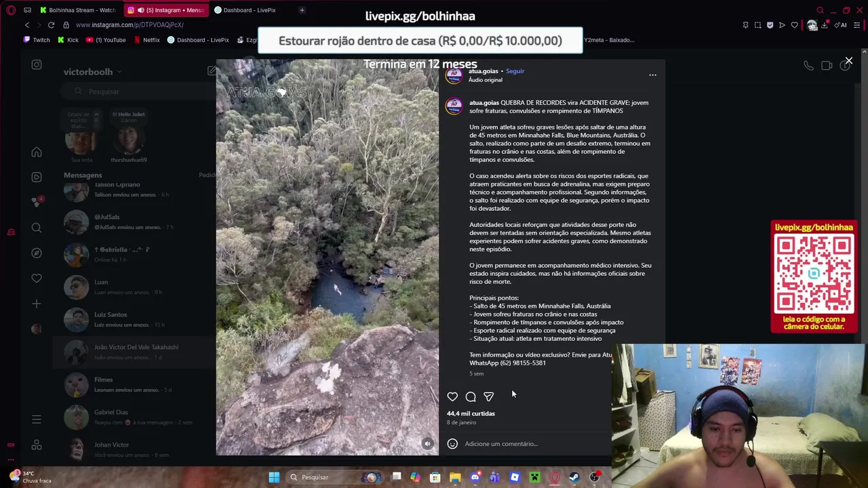Open atua.goias profile from post header
Screen dimensions: 868x488
tap(484, 71)
